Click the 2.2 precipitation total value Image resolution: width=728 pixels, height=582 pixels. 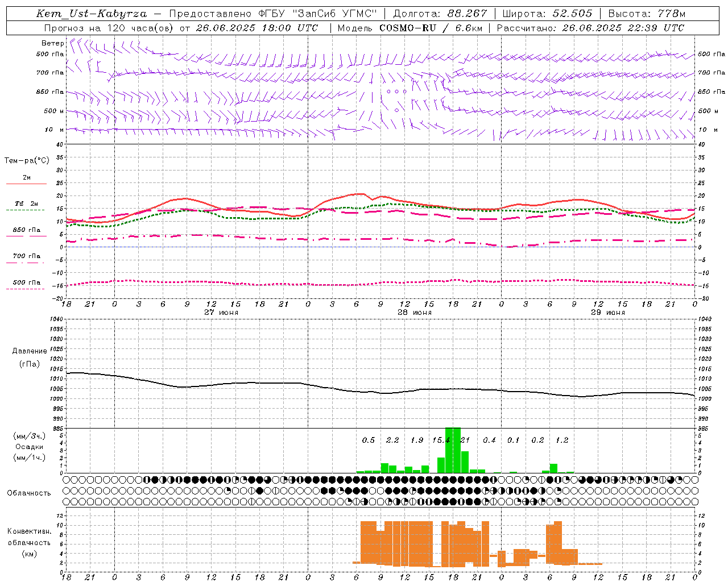click(x=392, y=440)
